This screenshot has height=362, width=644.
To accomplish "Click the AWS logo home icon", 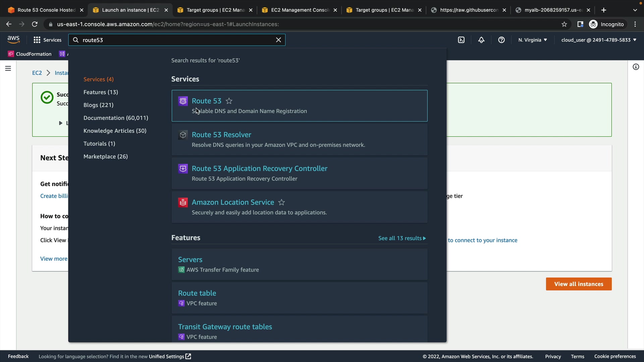I will click(x=13, y=40).
